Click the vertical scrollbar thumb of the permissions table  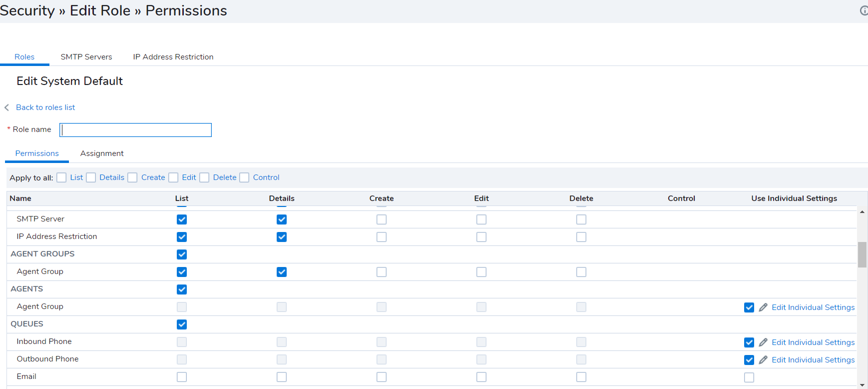point(862,254)
